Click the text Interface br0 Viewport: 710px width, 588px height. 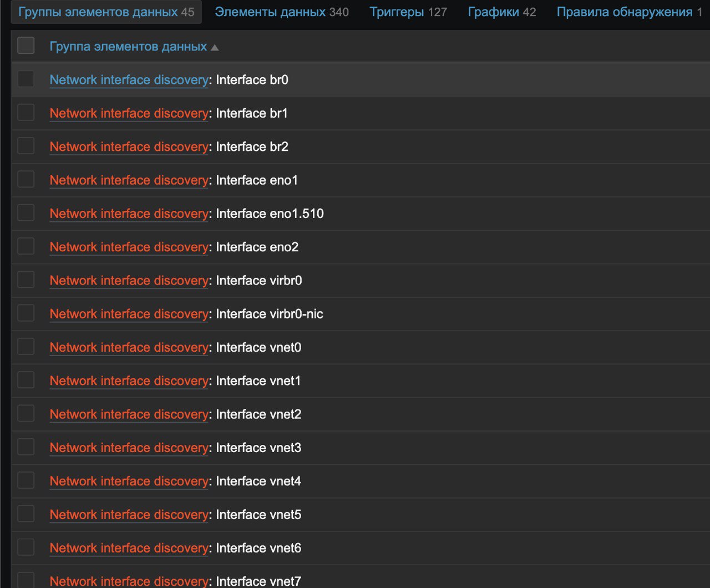tap(252, 80)
